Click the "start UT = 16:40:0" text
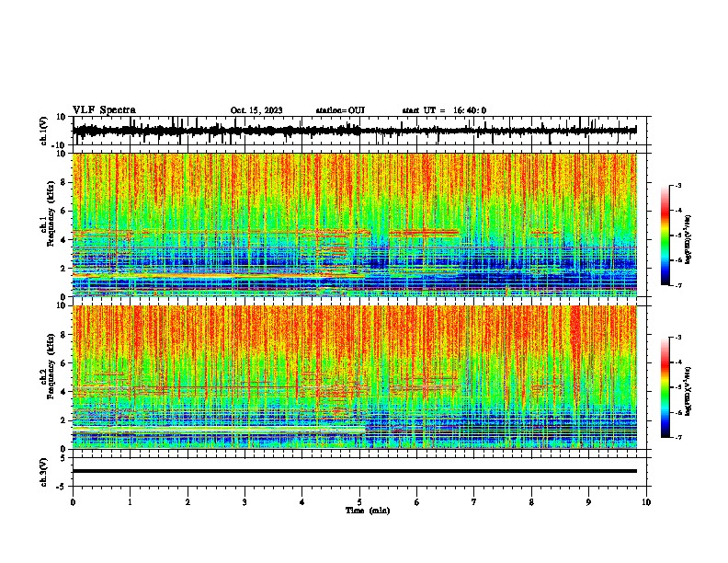Image resolution: width=728 pixels, height=563 pixels. coord(444,110)
